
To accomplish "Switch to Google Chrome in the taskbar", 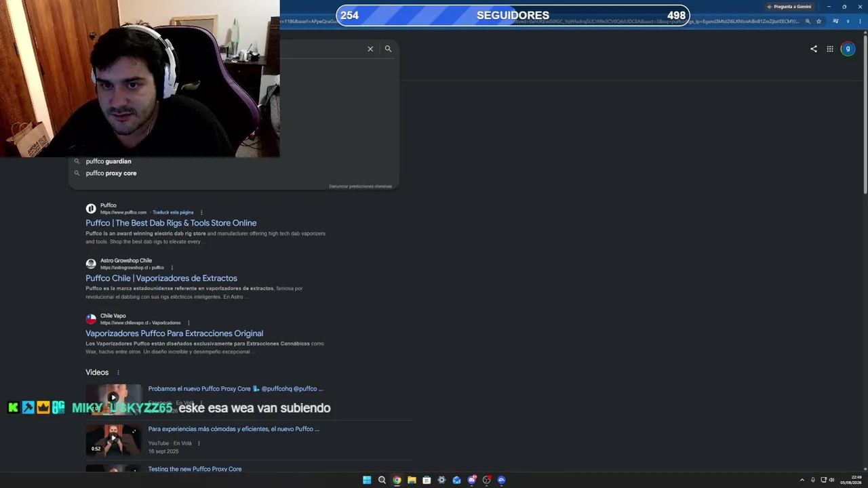I will [x=397, y=480].
